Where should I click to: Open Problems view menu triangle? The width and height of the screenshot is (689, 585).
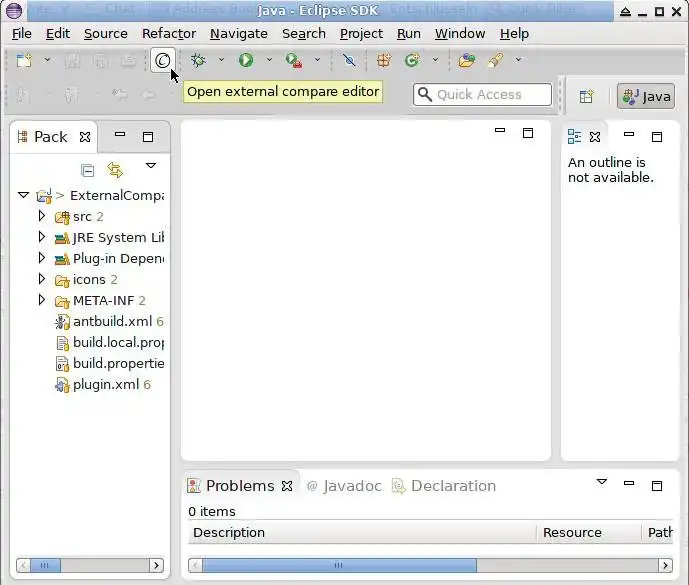pyautogui.click(x=602, y=482)
